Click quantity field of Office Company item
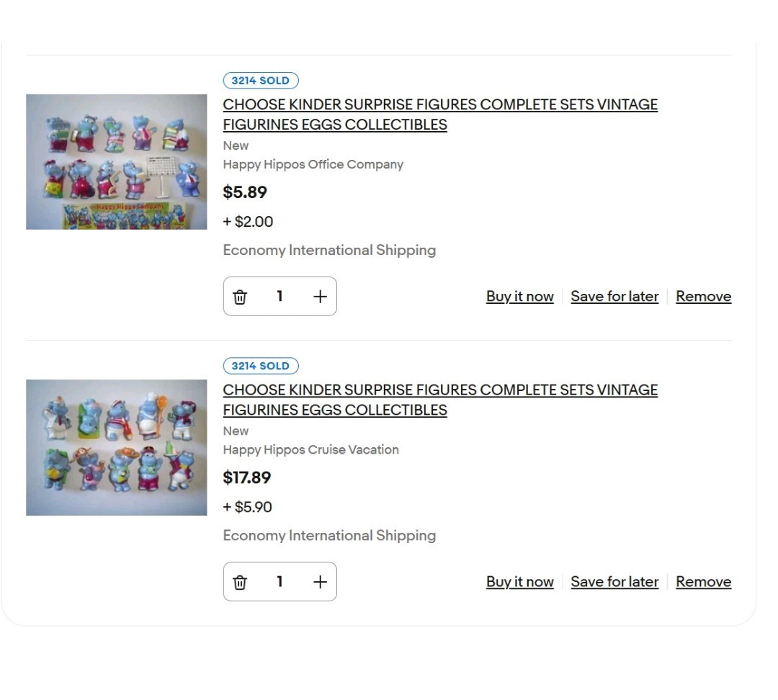The width and height of the screenshot is (778, 700). coord(280,297)
